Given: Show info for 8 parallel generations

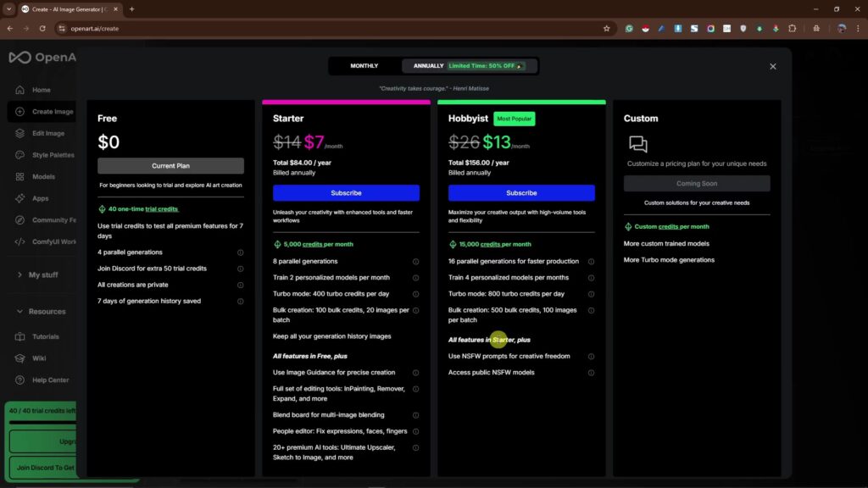Looking at the screenshot, I should click(415, 262).
